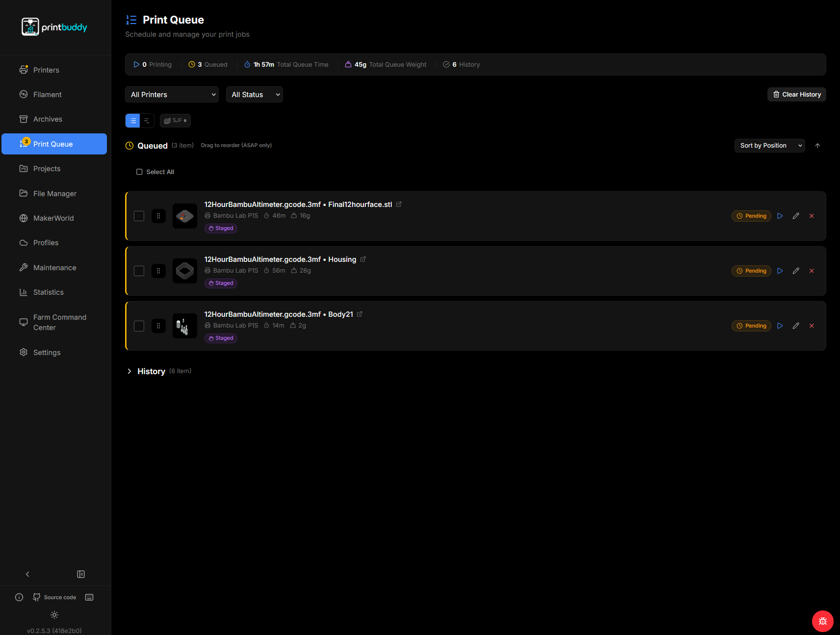Switch to list view mode
The width and height of the screenshot is (840, 635).
tap(133, 121)
